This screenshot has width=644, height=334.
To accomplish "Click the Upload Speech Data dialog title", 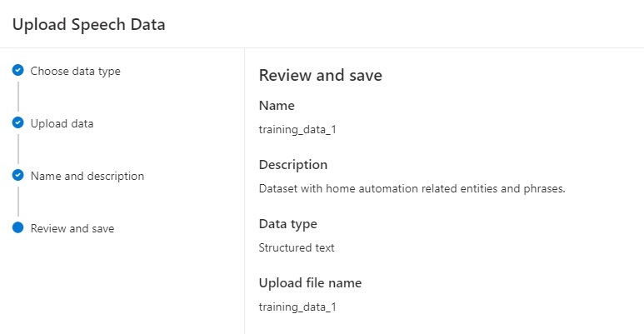I will coord(88,24).
